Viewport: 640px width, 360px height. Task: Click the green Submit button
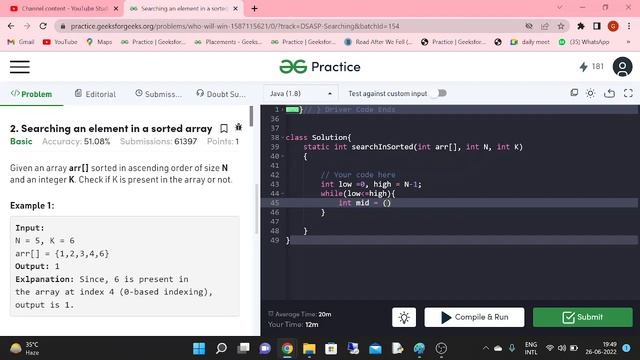582,317
